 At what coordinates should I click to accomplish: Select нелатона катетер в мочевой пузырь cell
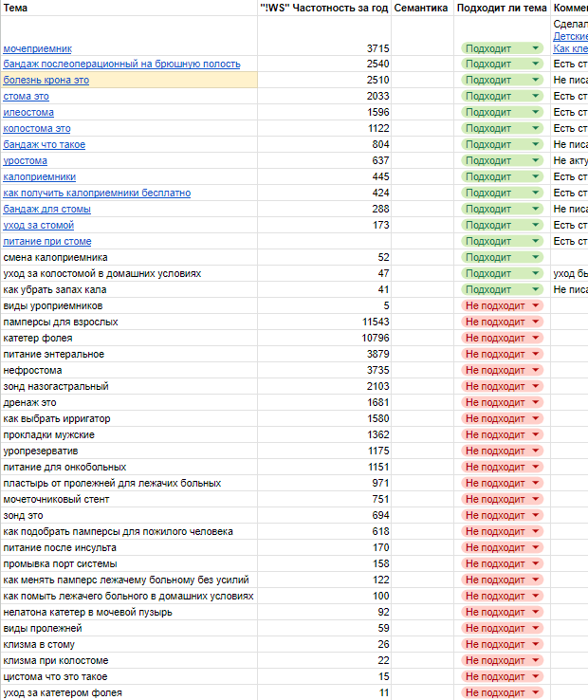tap(129, 612)
